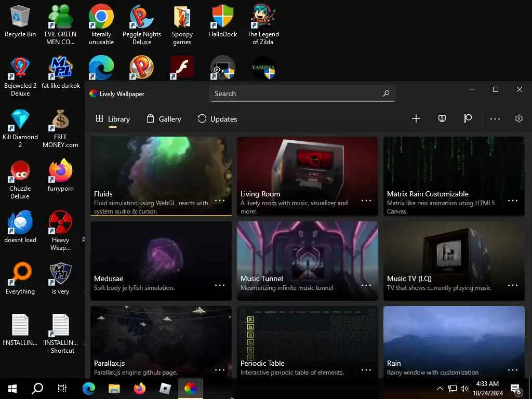Screen dimensions: 532x399
Task: Open the notification center with 6 alerts
Action: tap(516, 389)
